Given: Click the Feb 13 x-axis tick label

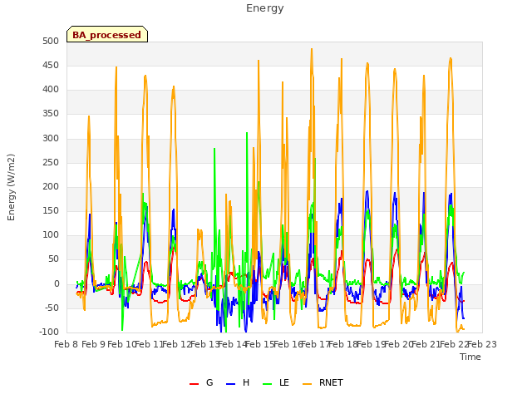Looking at the screenshot, I should 205,344.
